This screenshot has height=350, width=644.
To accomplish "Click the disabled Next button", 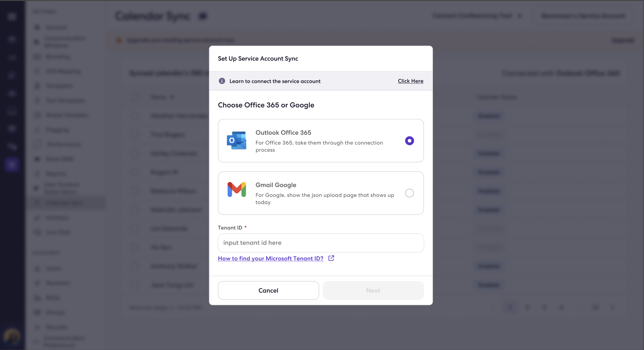I will coord(373,291).
